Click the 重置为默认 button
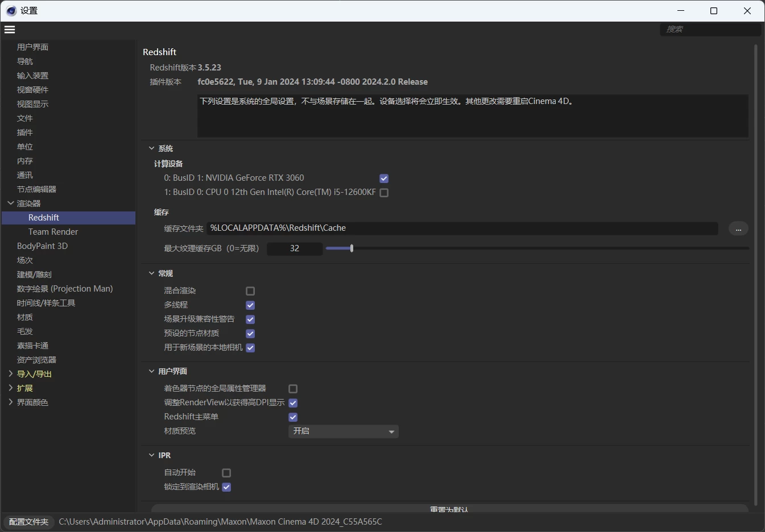Viewport: 765px width, 532px height. tap(449, 509)
